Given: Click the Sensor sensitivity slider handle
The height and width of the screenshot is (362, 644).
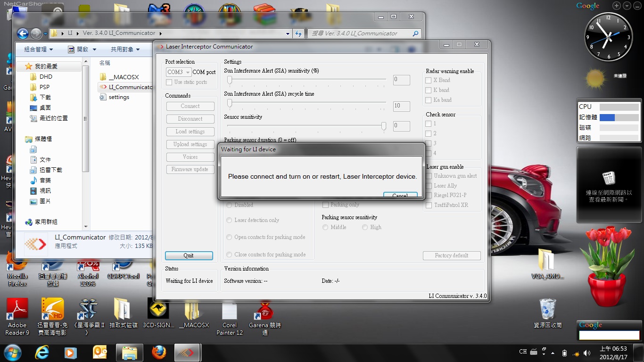Looking at the screenshot, I should point(384,126).
